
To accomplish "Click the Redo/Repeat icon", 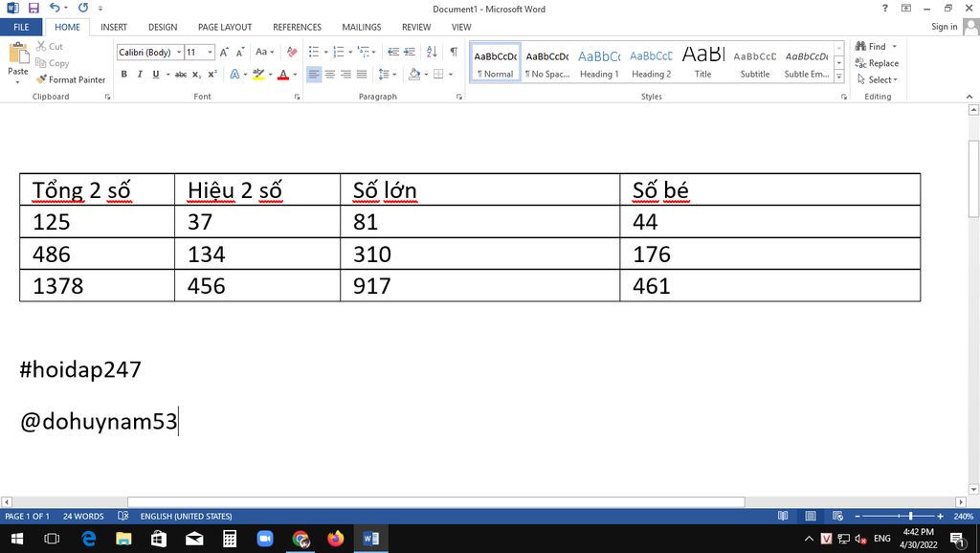I will point(83,8).
